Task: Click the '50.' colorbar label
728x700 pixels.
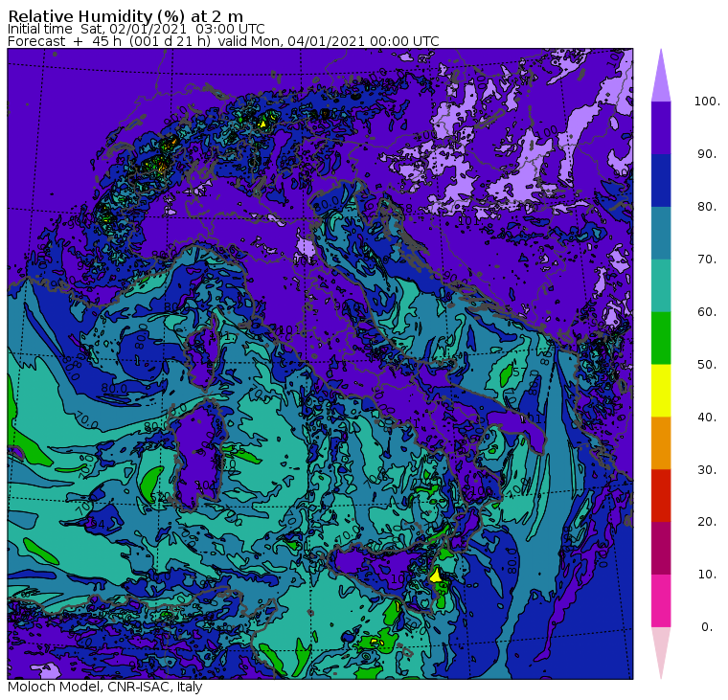Action: (x=707, y=365)
